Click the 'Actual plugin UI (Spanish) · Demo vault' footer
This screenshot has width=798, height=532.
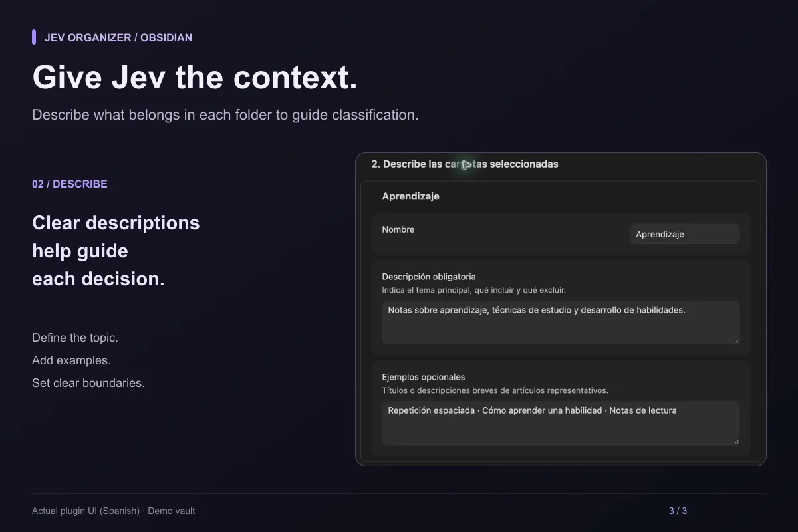114,511
